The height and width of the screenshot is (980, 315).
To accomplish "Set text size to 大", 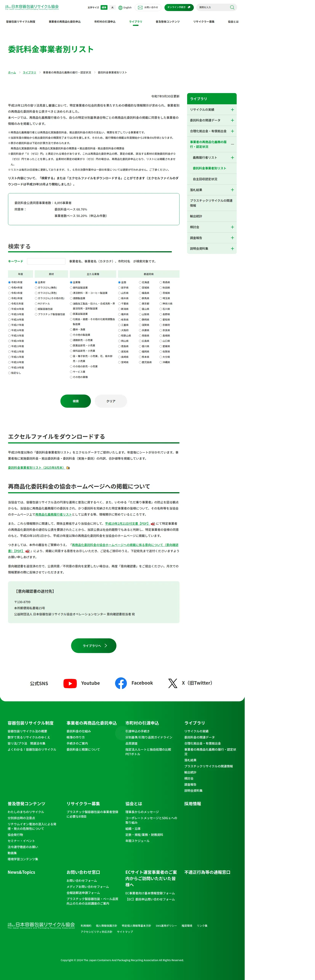I will coord(112,8).
